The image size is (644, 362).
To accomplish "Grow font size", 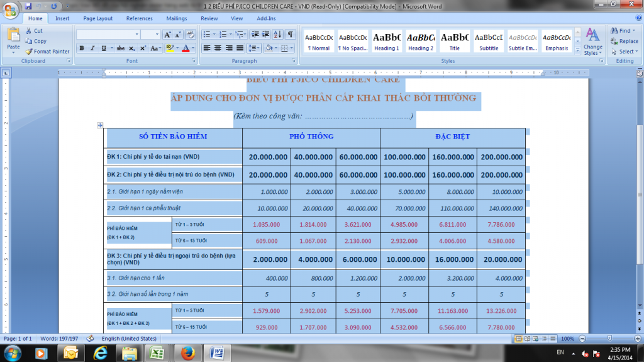I will point(167,35).
